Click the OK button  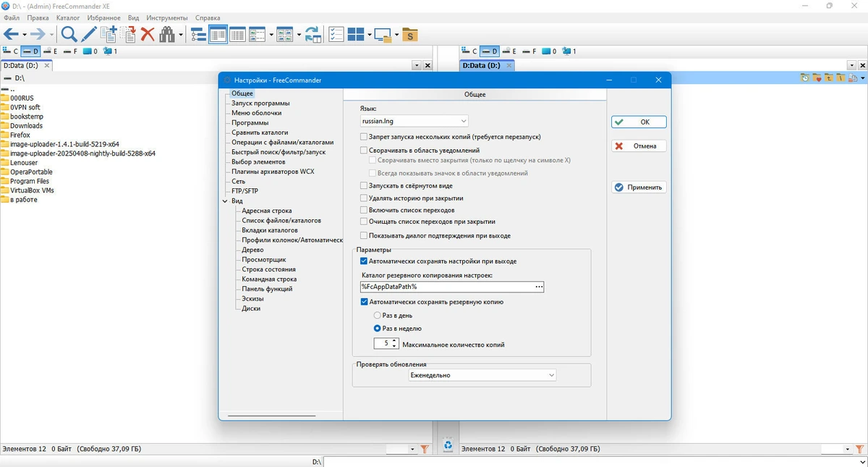click(x=639, y=122)
